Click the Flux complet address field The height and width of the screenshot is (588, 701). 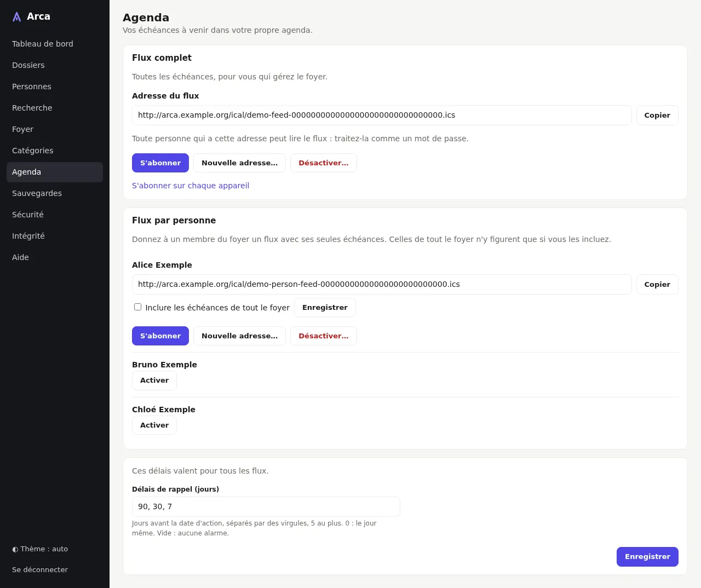click(x=382, y=116)
